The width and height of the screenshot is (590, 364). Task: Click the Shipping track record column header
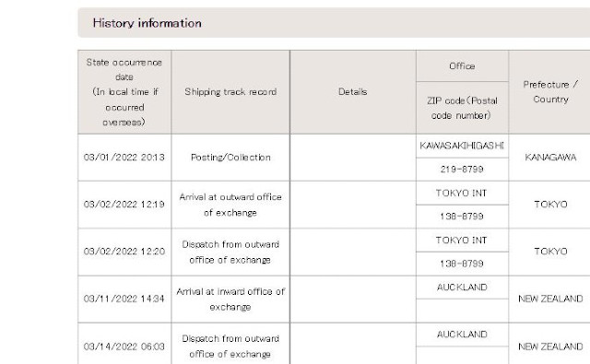click(230, 92)
